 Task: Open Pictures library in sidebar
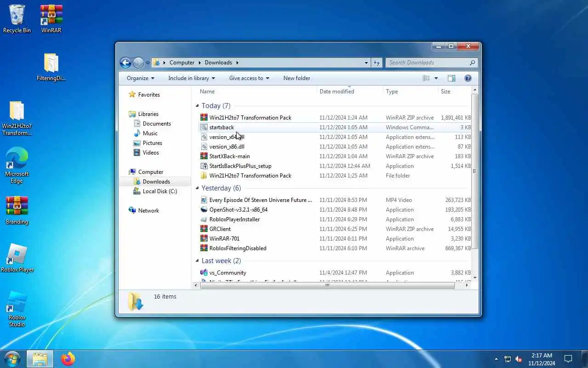[152, 143]
